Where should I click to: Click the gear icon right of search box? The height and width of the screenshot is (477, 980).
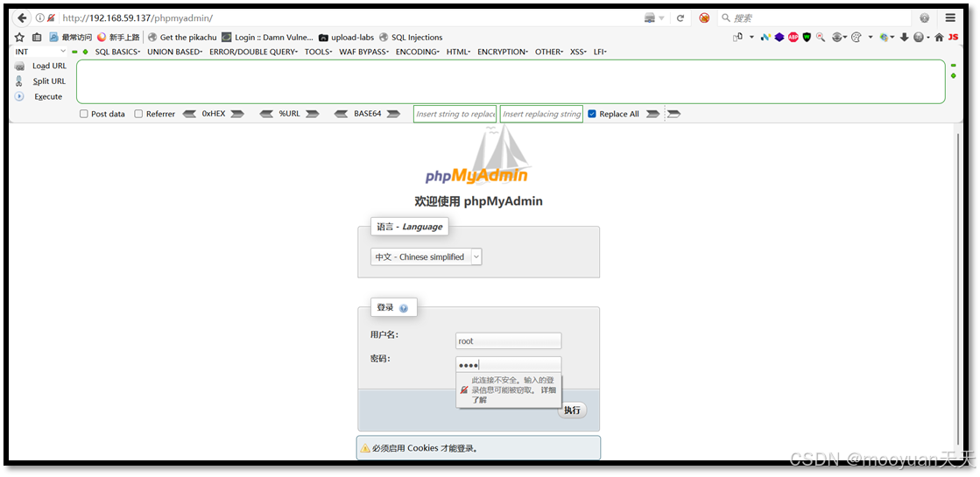924,18
